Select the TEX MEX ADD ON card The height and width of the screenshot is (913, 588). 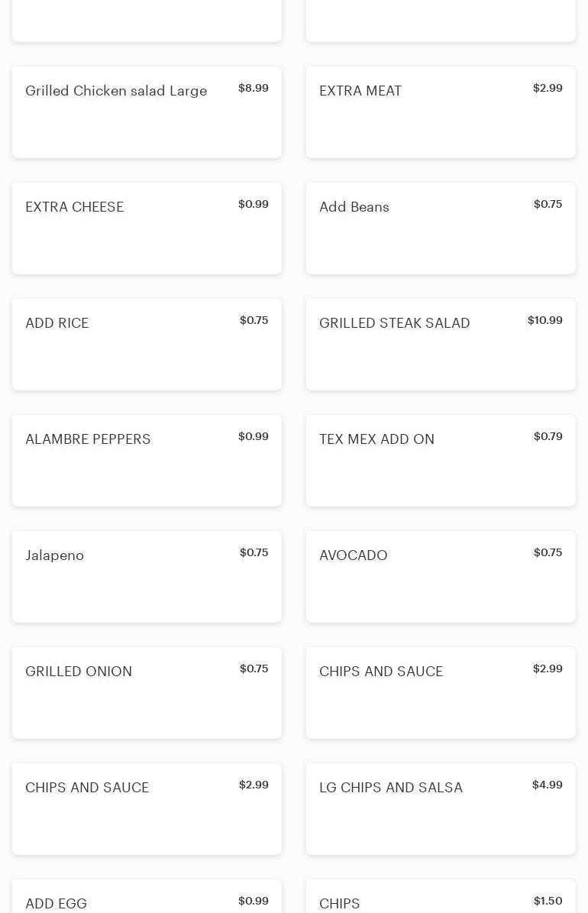(441, 461)
